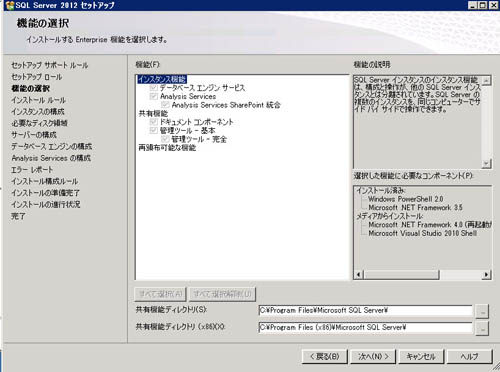Click the SQL Server setup title bar icon
The width and height of the screenshot is (500, 372).
pos(10,5)
